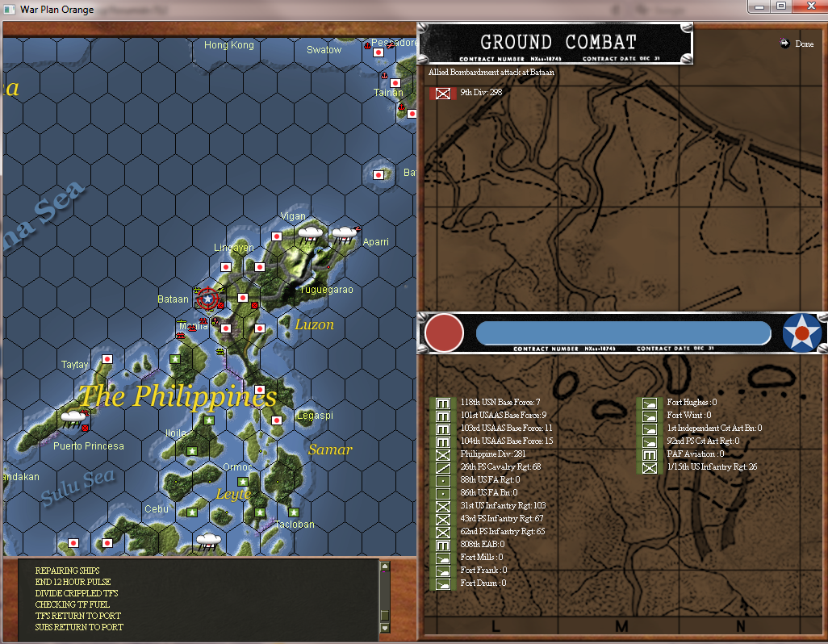
Task: Click the Fort Mills gun icon
Action: pyautogui.click(x=442, y=558)
